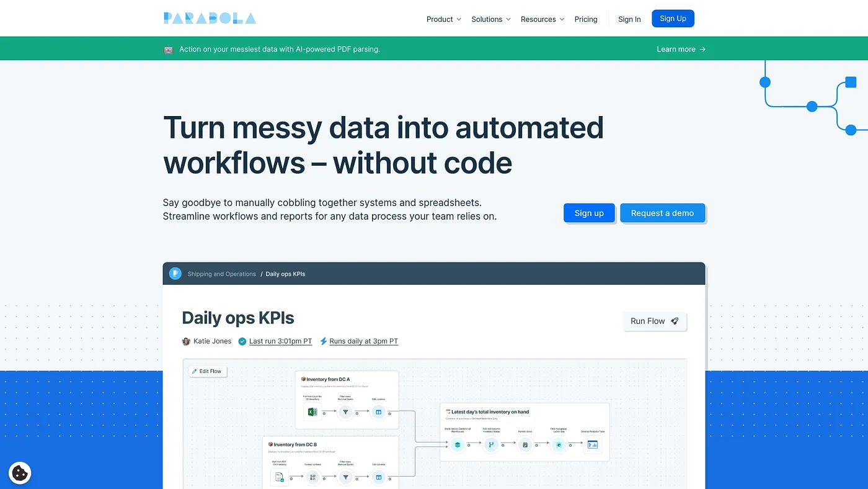This screenshot has width=868, height=489.
Task: Select the format numbers step in DC B
Action: coord(312,477)
